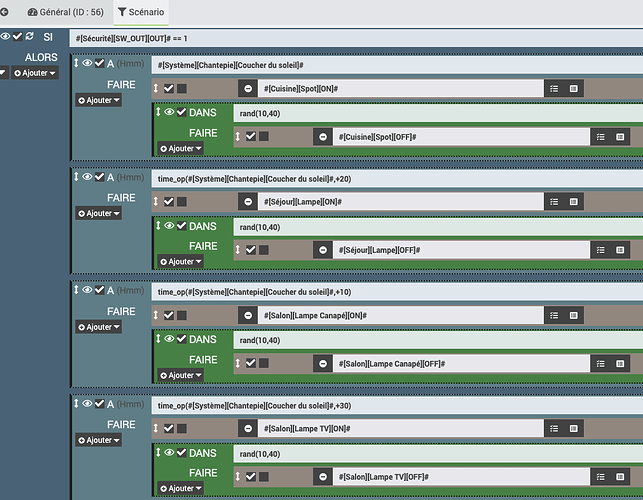Click the SI condition expression field
The width and height of the screenshot is (643, 500).
click(x=356, y=39)
